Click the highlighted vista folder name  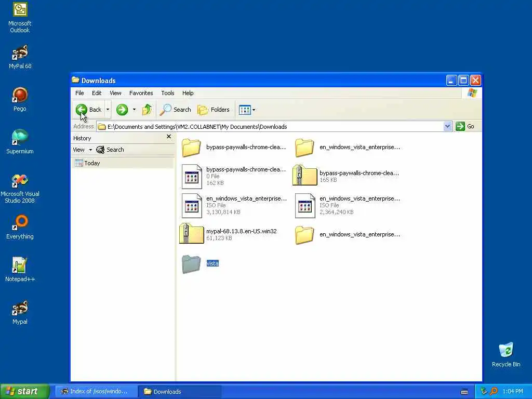tap(212, 263)
